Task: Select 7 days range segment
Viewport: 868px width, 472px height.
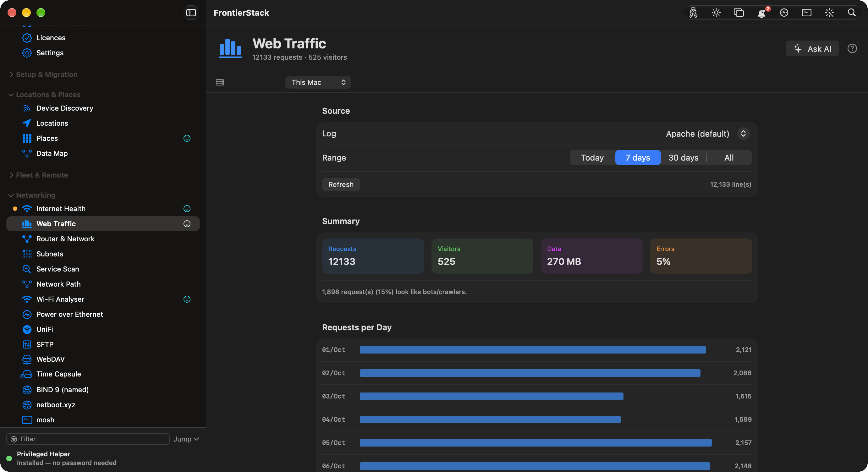Action: 638,157
